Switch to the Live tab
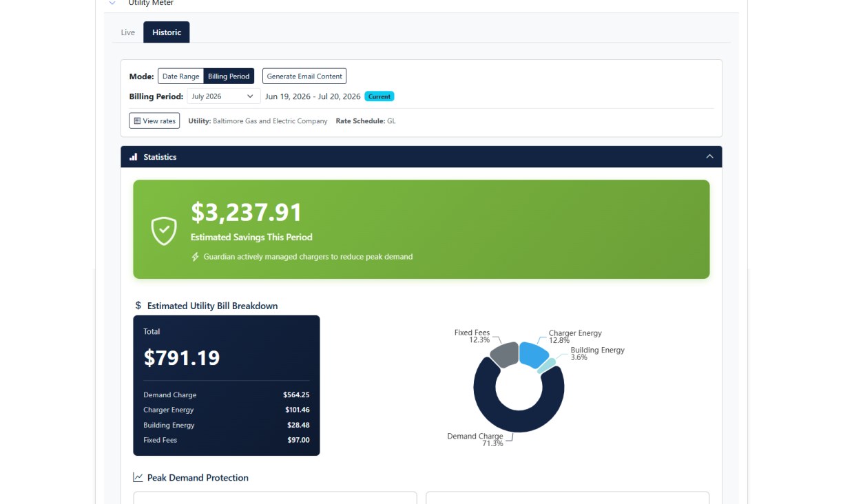 (x=128, y=32)
